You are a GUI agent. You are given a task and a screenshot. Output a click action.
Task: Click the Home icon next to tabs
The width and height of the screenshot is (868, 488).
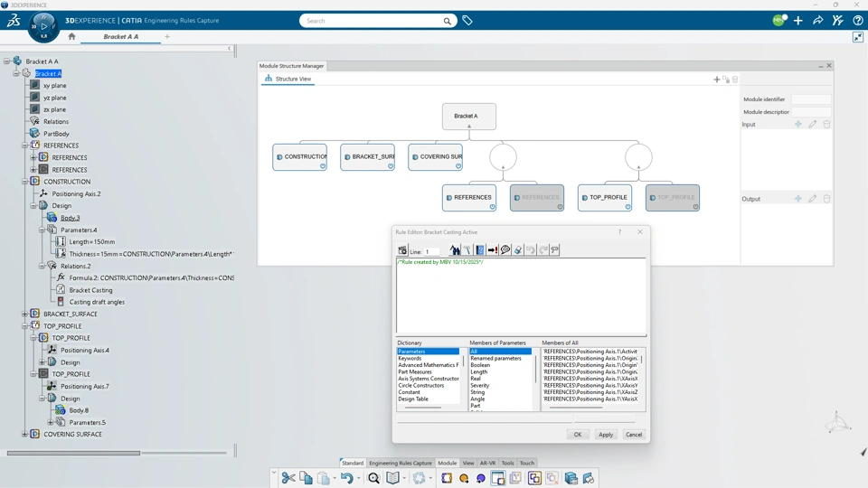(71, 36)
